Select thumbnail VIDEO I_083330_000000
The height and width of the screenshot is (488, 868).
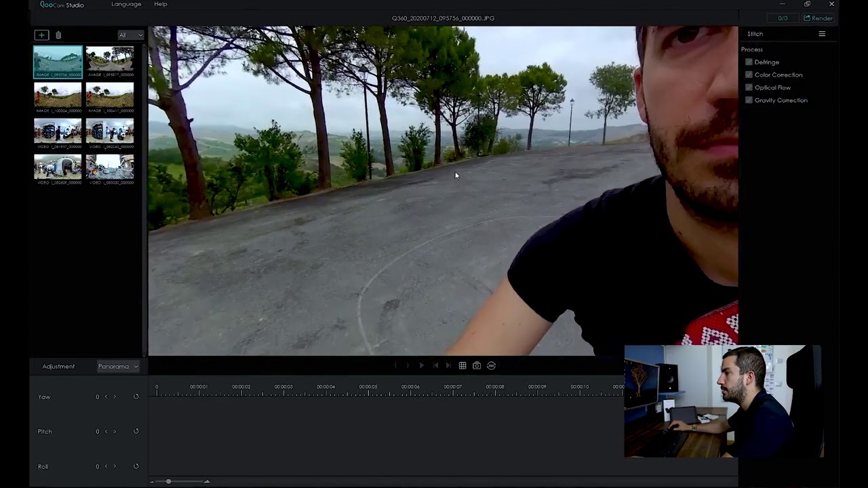tap(110, 169)
